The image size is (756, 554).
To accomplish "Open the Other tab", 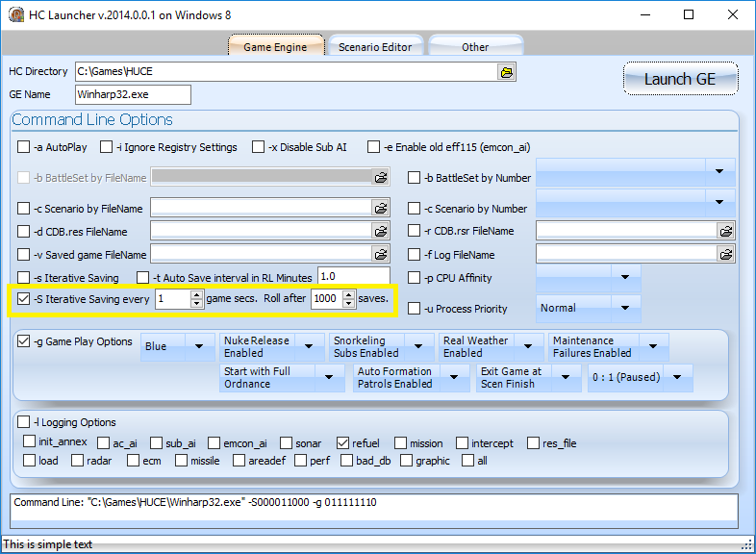I will pyautogui.click(x=475, y=46).
